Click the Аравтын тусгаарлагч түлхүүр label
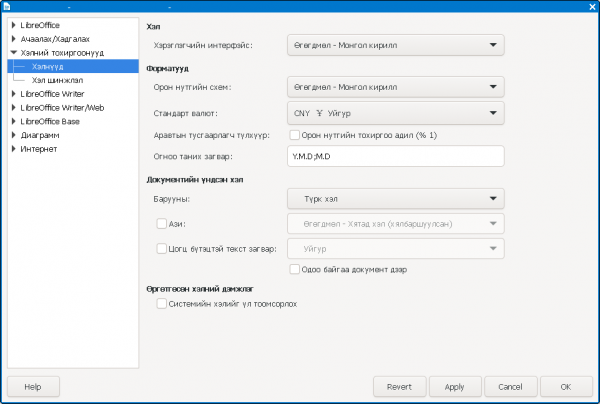 coord(212,135)
